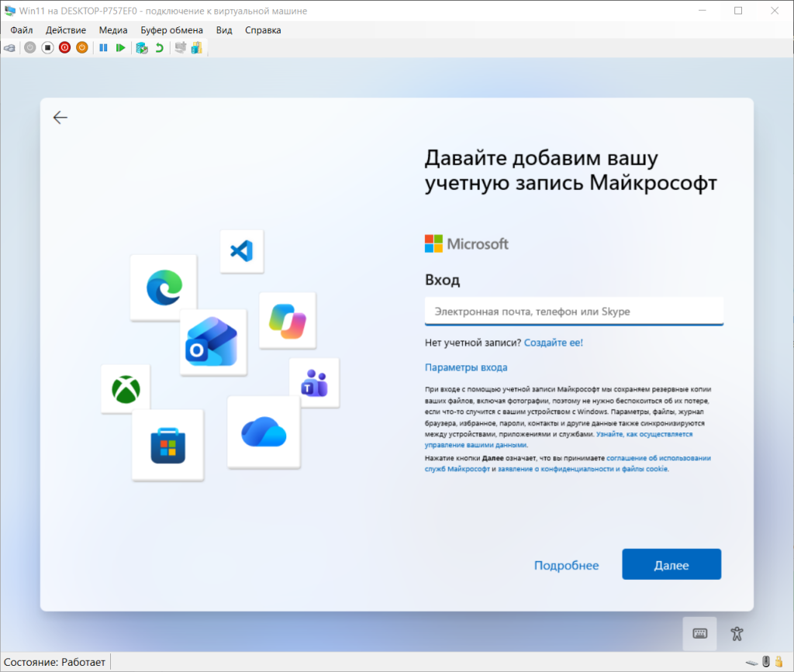Viewport: 794px width, 672px height.
Task: Click the greyed enhanced session monitor icon
Action: (x=180, y=47)
